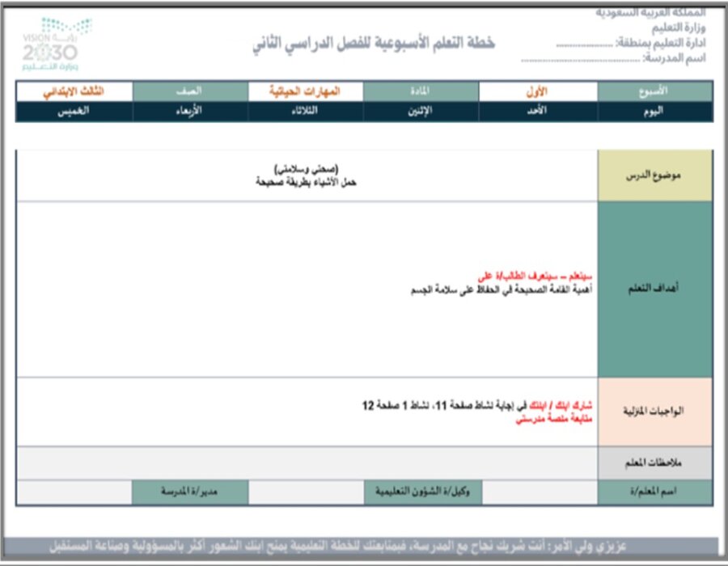Select lesson topic 'حمل الأشياء بطريقة صحيحة'
This screenshot has width=728, height=566.
(306, 182)
